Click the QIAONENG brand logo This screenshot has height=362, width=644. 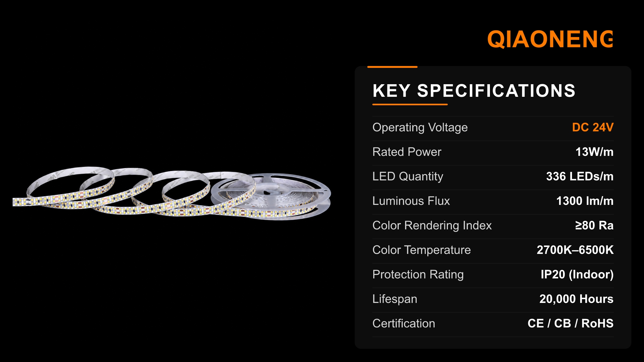(x=550, y=39)
